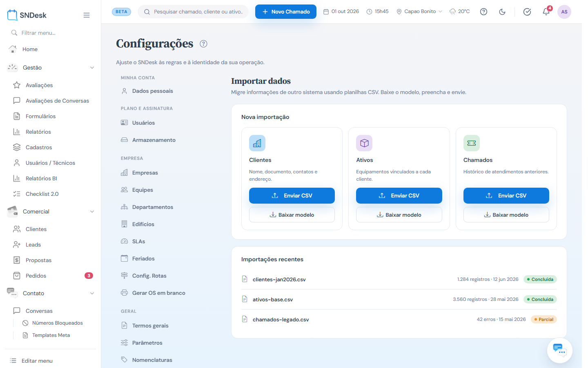The width and height of the screenshot is (588, 368).
Task: Focus the Filtrar menu input
Action: [x=51, y=33]
